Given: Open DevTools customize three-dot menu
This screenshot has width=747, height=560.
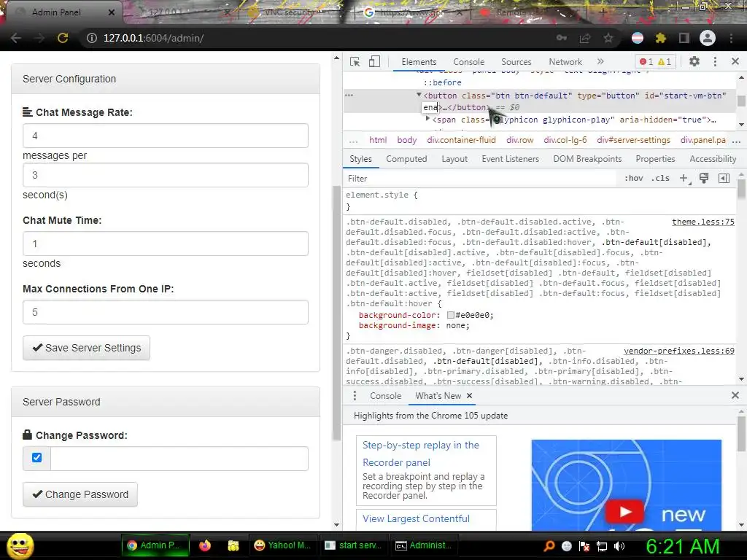Looking at the screenshot, I should click(x=715, y=61).
